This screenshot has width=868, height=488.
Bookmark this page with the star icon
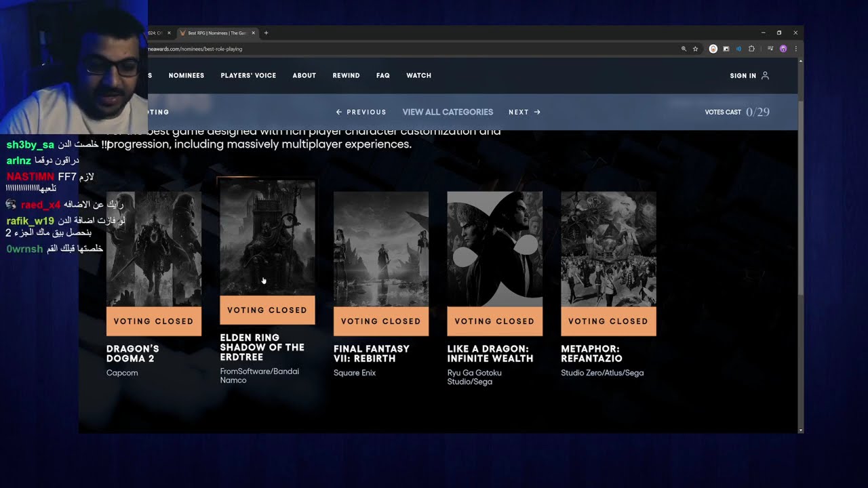click(695, 49)
